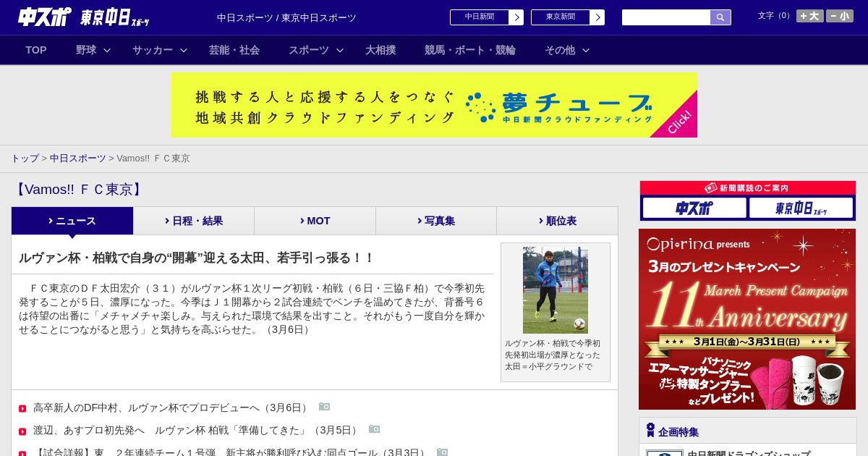
Task: Open the 中日新聞 link button
Action: click(480, 17)
